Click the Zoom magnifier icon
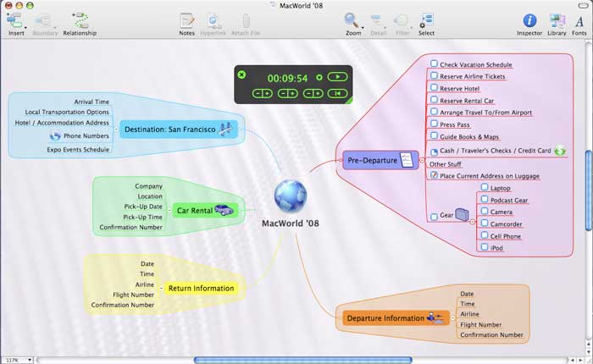Image resolution: width=593 pixels, height=364 pixels. tap(352, 20)
